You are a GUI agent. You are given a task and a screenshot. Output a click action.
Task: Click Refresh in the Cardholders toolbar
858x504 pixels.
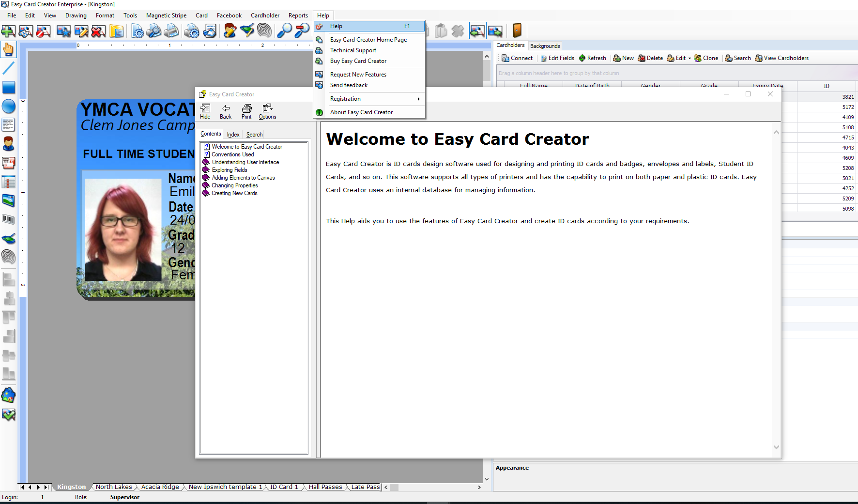pos(592,58)
